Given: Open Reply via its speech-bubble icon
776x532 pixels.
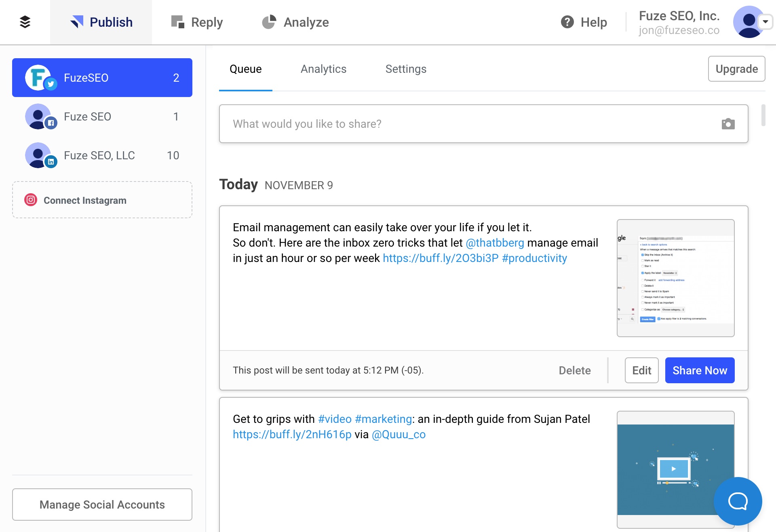Looking at the screenshot, I should point(177,21).
